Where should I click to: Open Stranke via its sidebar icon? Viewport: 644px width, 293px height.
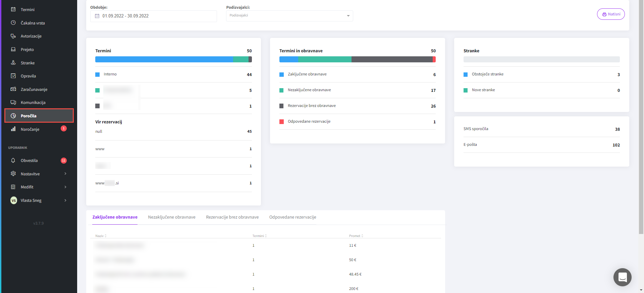pos(13,63)
